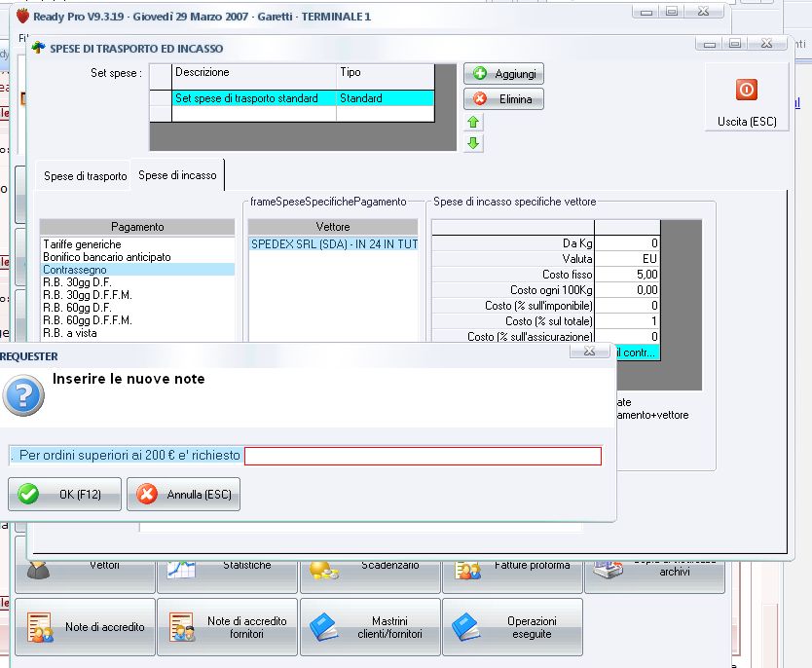The width and height of the screenshot is (812, 668).
Task: Click Costo (% sull'assicurazione) value cell
Action: 627,337
